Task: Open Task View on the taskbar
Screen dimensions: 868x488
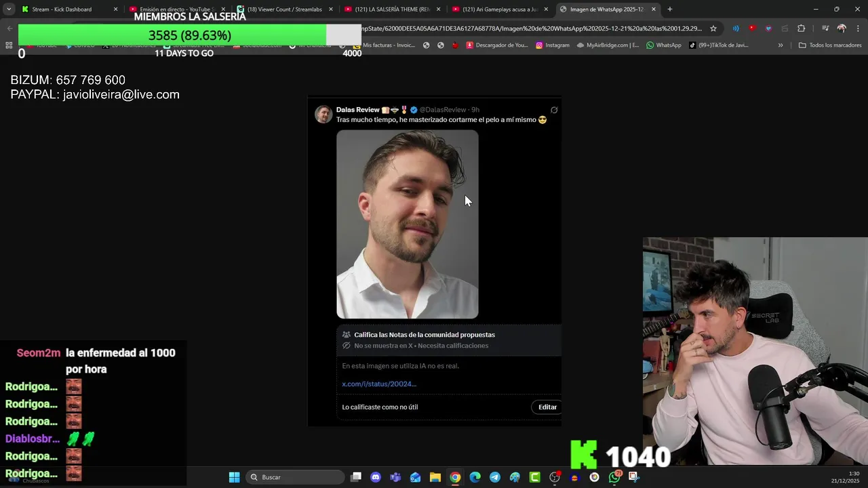Action: click(356, 477)
